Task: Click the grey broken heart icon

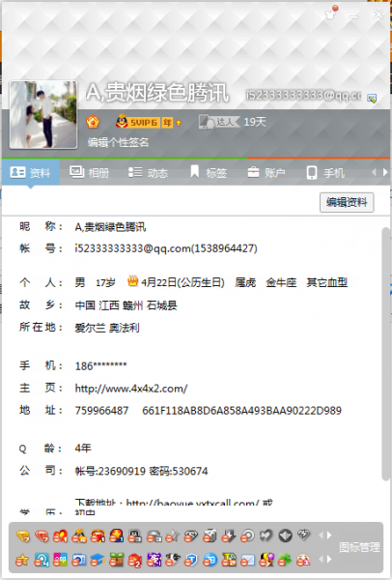Action: (266, 535)
